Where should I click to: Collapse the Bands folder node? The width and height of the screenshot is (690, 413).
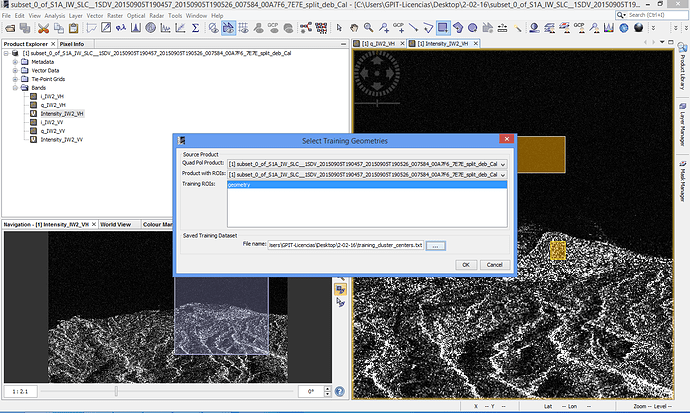(x=15, y=88)
